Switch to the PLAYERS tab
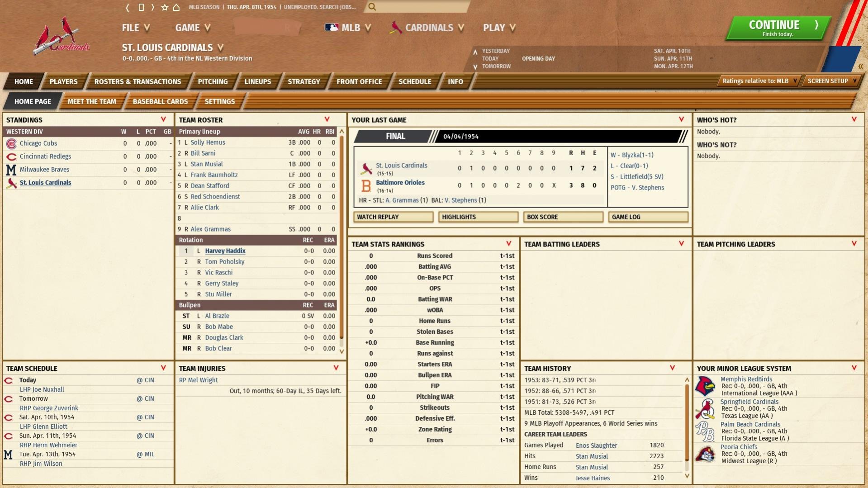Image resolution: width=868 pixels, height=488 pixels. pos(63,81)
